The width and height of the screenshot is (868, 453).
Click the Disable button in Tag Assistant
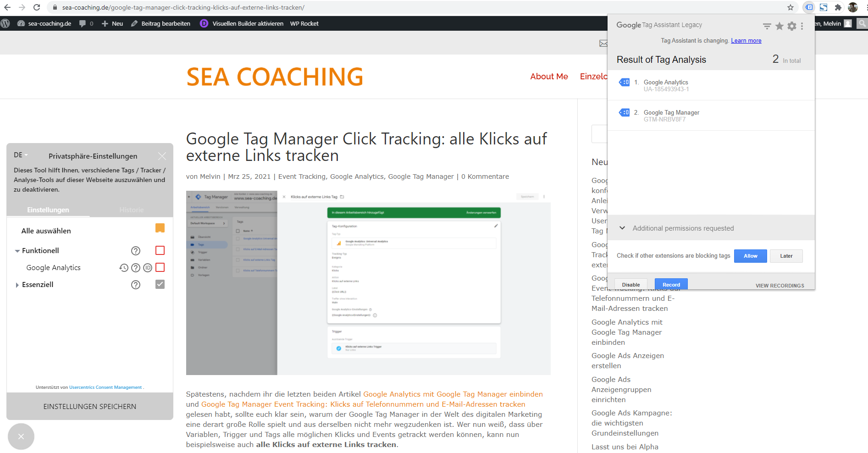pos(630,284)
